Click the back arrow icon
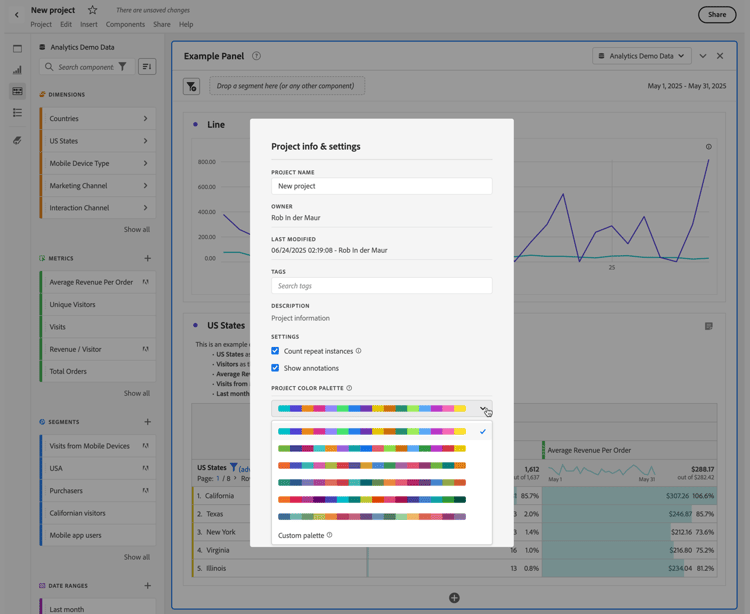Viewport: 750px width, 614px height. tap(17, 15)
